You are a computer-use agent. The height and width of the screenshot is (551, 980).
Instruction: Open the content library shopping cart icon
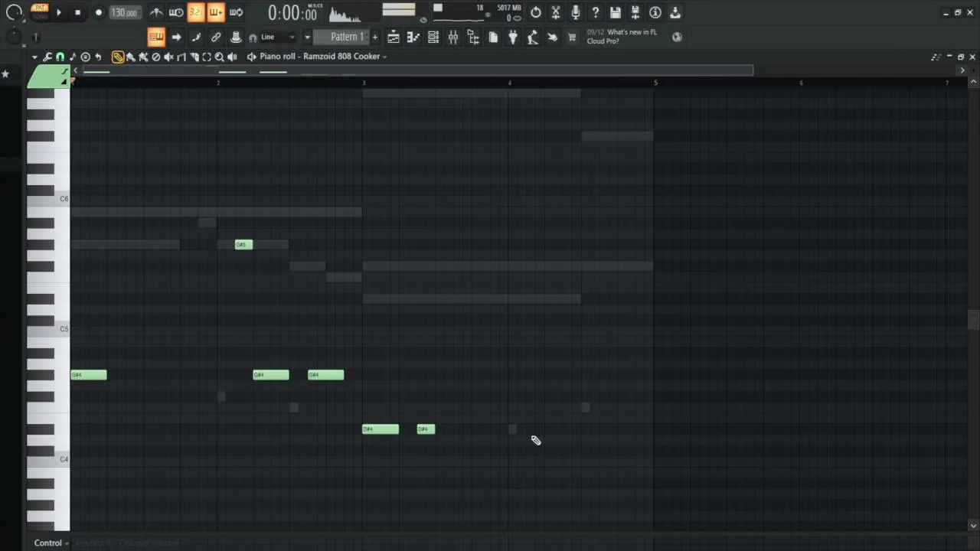(x=572, y=37)
